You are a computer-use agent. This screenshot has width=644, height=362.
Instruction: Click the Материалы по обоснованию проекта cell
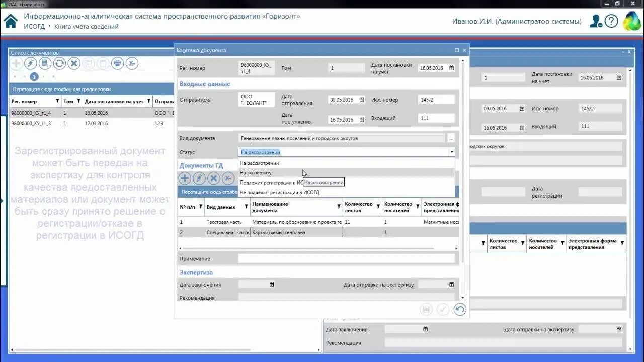(296, 222)
